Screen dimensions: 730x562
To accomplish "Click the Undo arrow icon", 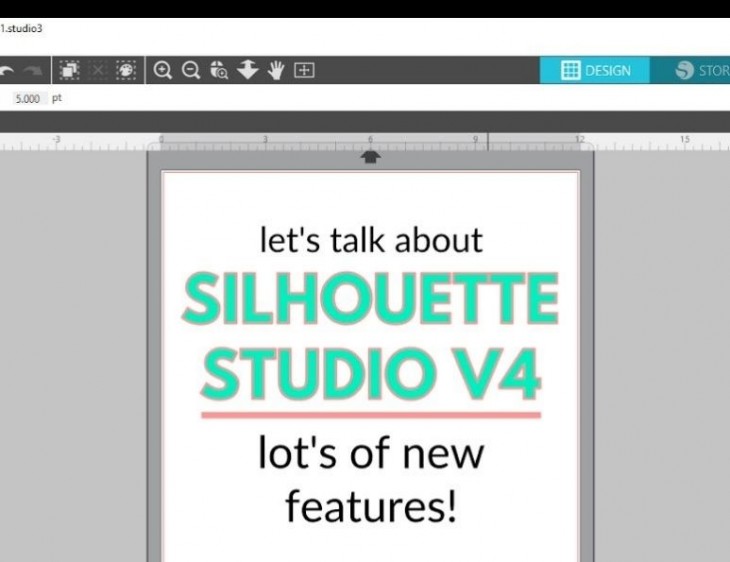I will coord(6,71).
